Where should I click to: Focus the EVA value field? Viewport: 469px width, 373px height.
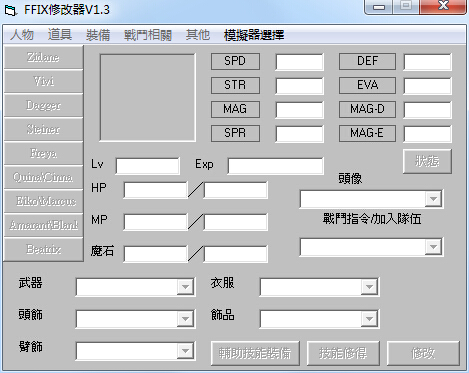pyautogui.click(x=427, y=86)
